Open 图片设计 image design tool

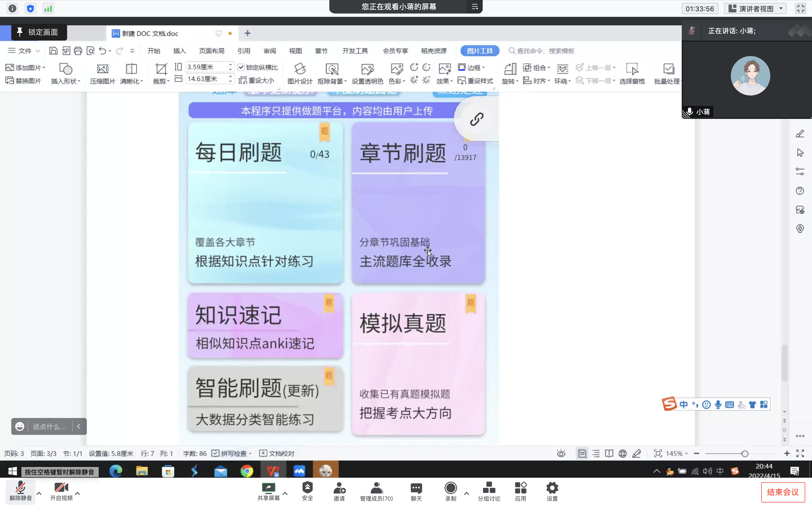point(300,69)
